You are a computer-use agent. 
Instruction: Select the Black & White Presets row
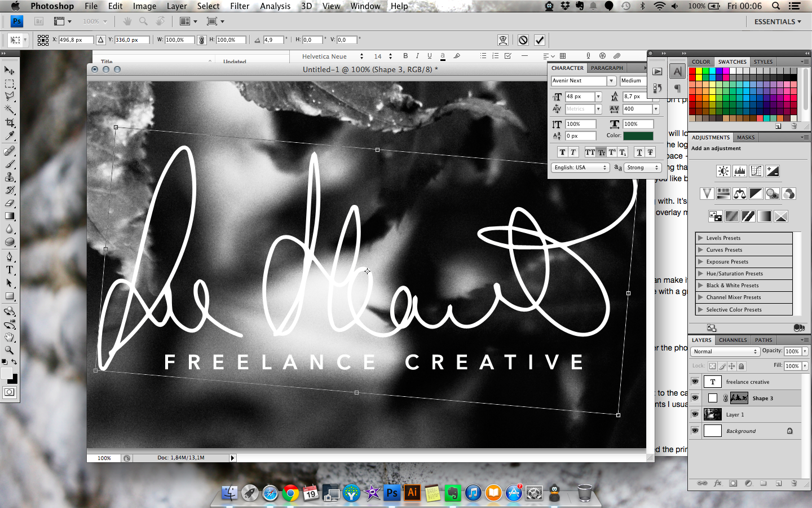(x=744, y=286)
